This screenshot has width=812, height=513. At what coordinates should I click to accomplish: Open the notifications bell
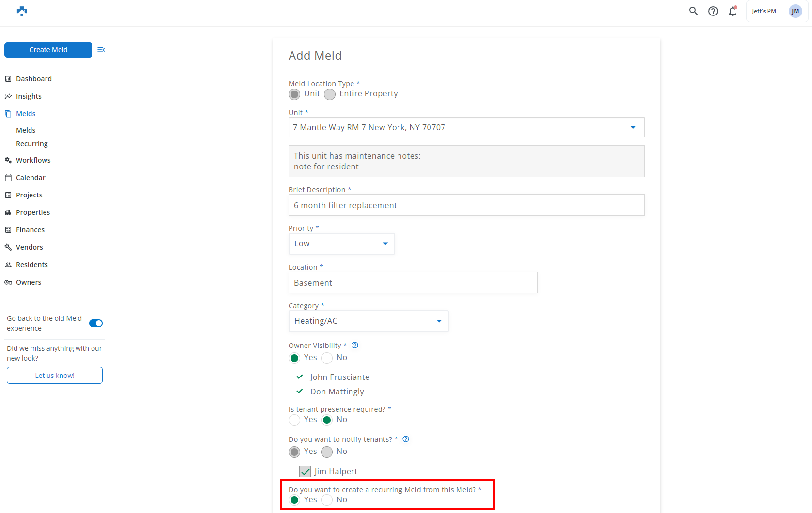[x=732, y=11]
